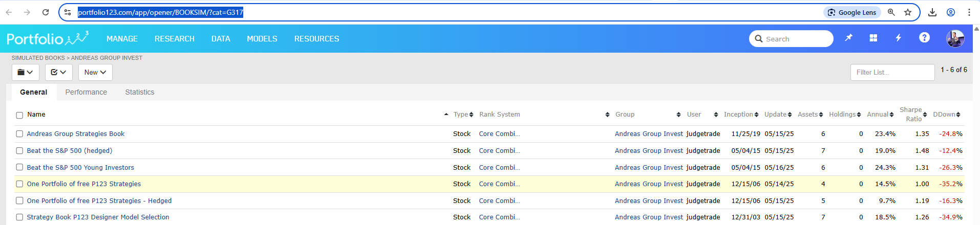Check One Portfolio of free P123 Strategies row
980x225 pixels.
(x=19, y=184)
